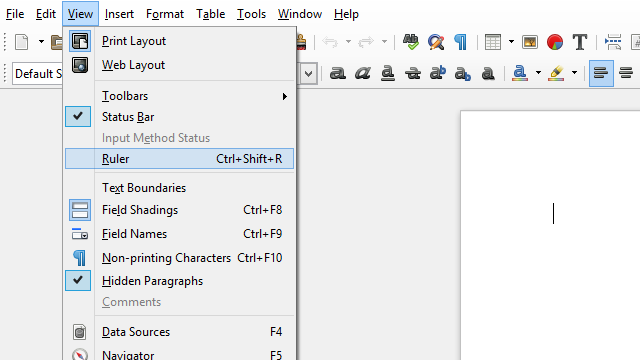
Task: Click the Bold formatting icon
Action: (338, 73)
